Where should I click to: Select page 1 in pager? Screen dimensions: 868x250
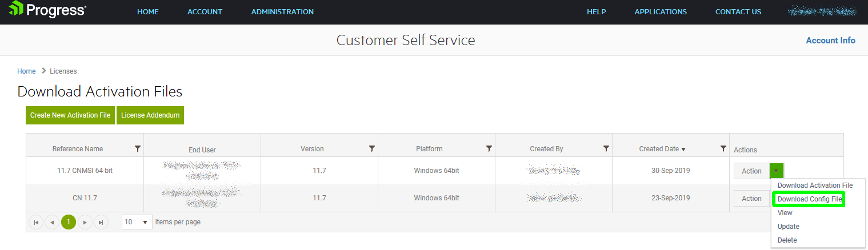point(69,222)
